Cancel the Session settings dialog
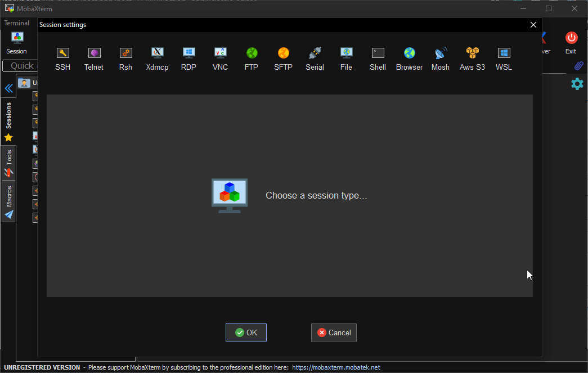 pyautogui.click(x=334, y=332)
